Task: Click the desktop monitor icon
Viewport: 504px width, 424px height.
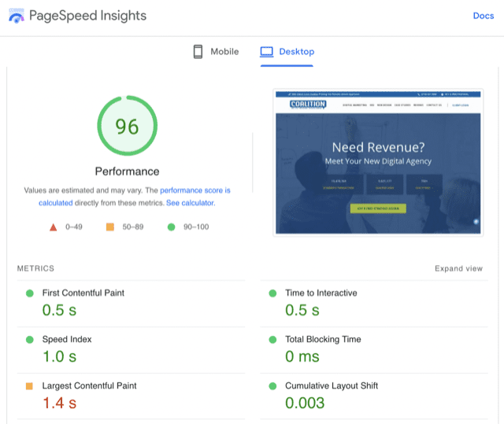Action: 266,52
